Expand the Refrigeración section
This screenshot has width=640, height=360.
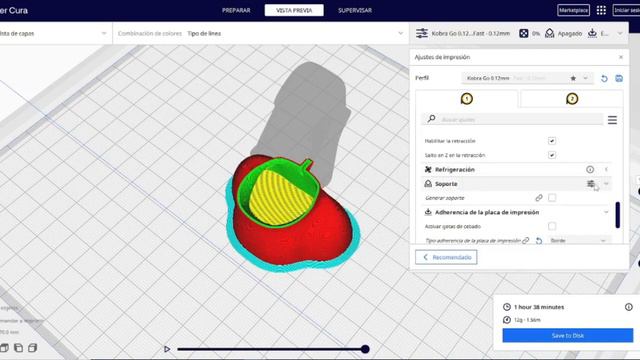[x=606, y=169]
